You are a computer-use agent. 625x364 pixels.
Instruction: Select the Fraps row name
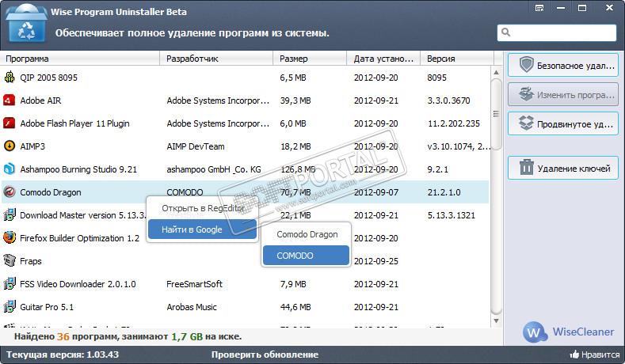[x=31, y=261]
